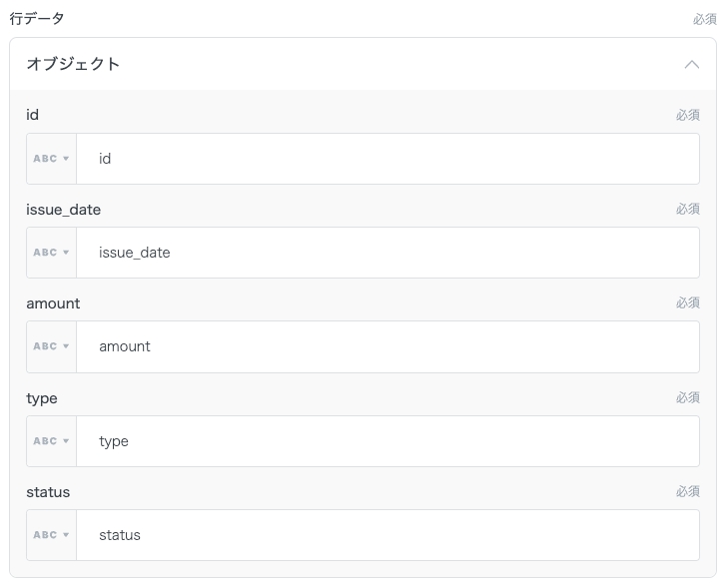Screen dimensions: 727x588
Task: Select the amount value input field
Action: [x=387, y=346]
